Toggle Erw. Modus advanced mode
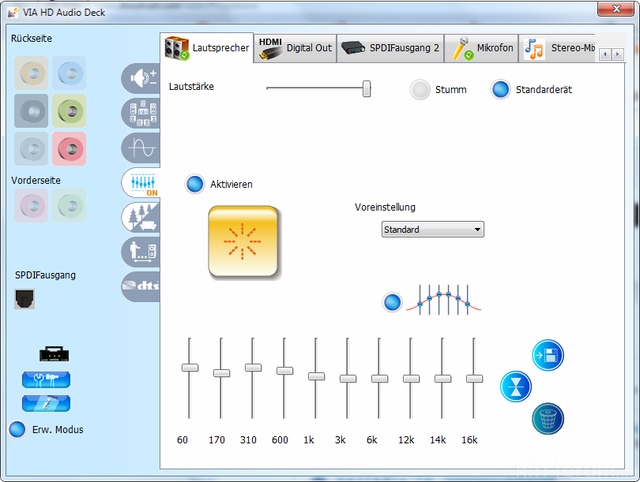 tap(17, 429)
